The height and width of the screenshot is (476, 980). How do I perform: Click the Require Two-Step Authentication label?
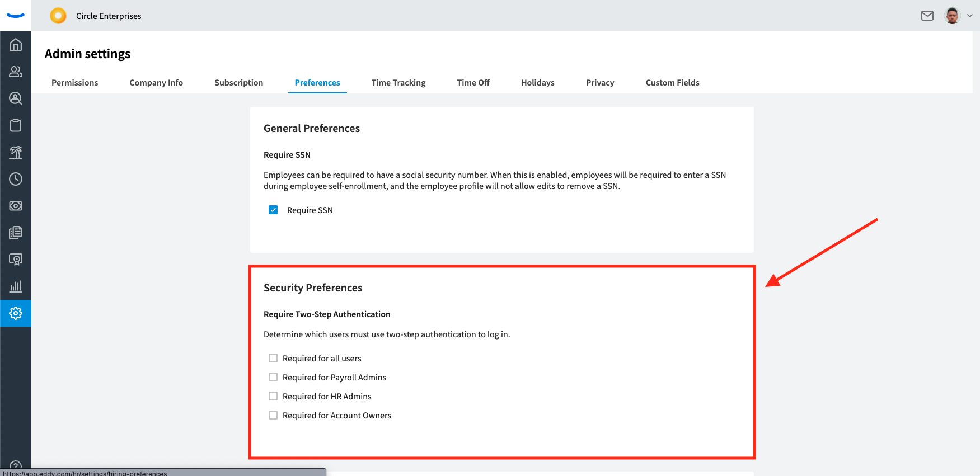pyautogui.click(x=327, y=314)
